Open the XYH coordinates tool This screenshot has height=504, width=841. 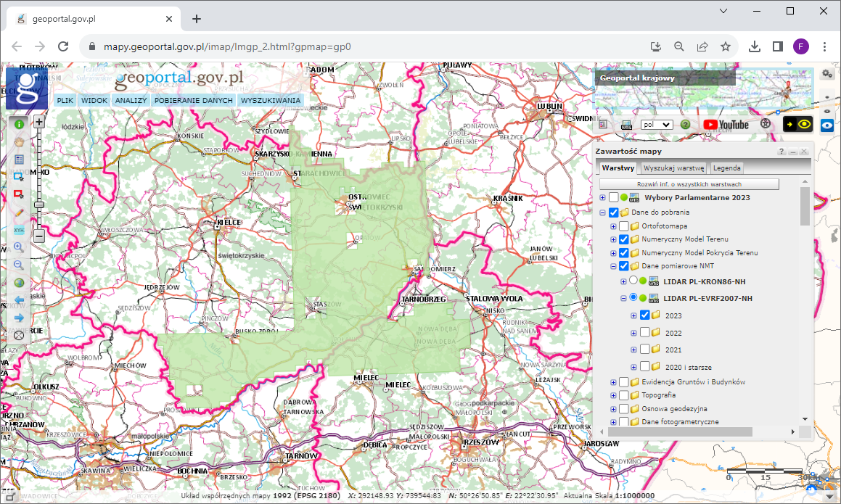point(19,230)
